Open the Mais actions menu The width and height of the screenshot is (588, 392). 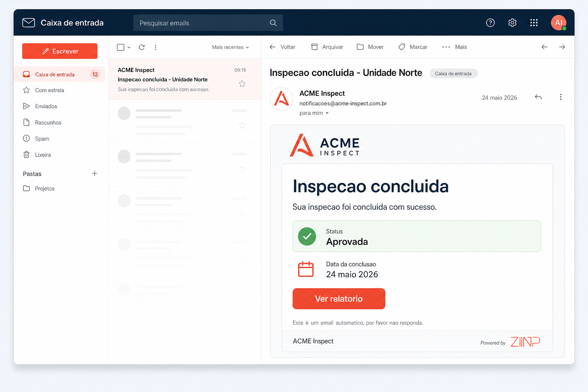point(454,47)
